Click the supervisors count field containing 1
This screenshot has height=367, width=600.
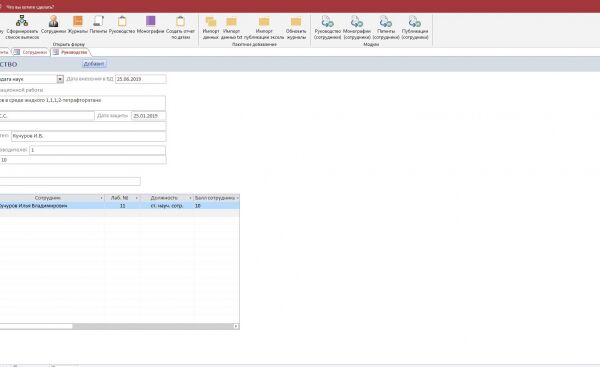coord(98,150)
